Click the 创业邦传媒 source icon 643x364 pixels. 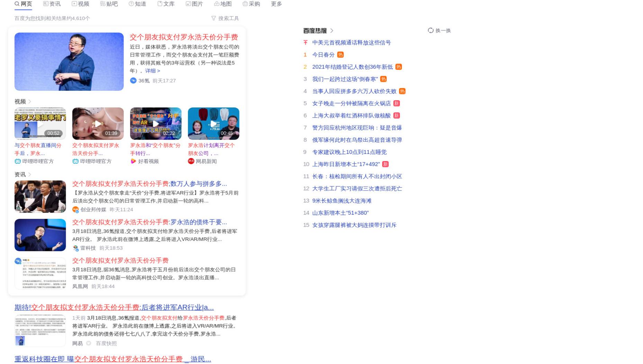(75, 209)
